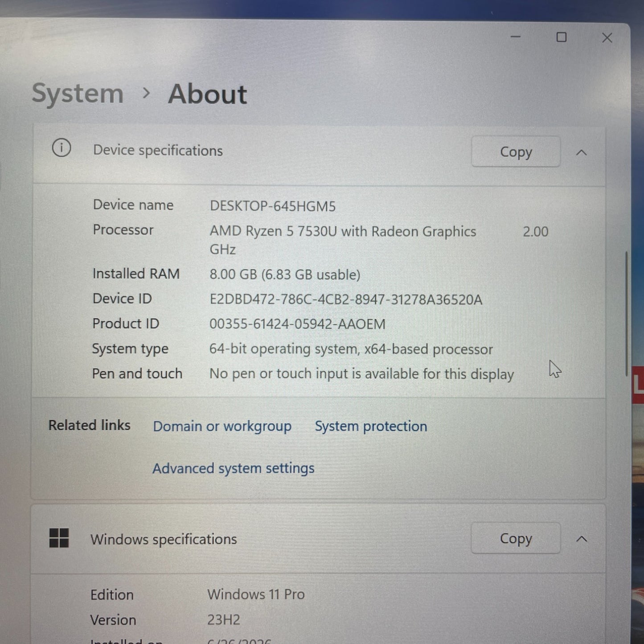The image size is (644, 644).
Task: Collapse the Device specifications section
Action: (x=581, y=152)
